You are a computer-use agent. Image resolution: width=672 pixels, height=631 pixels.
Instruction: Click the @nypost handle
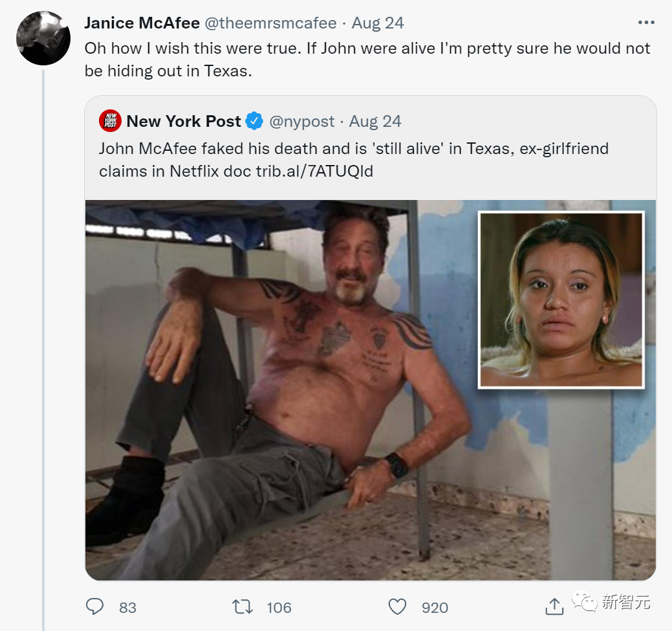pos(302,121)
